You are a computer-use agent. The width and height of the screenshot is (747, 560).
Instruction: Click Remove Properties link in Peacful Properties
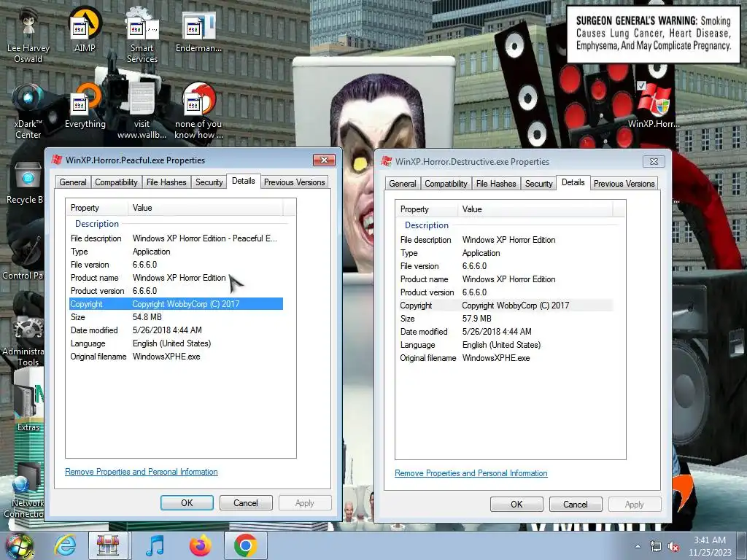click(142, 472)
